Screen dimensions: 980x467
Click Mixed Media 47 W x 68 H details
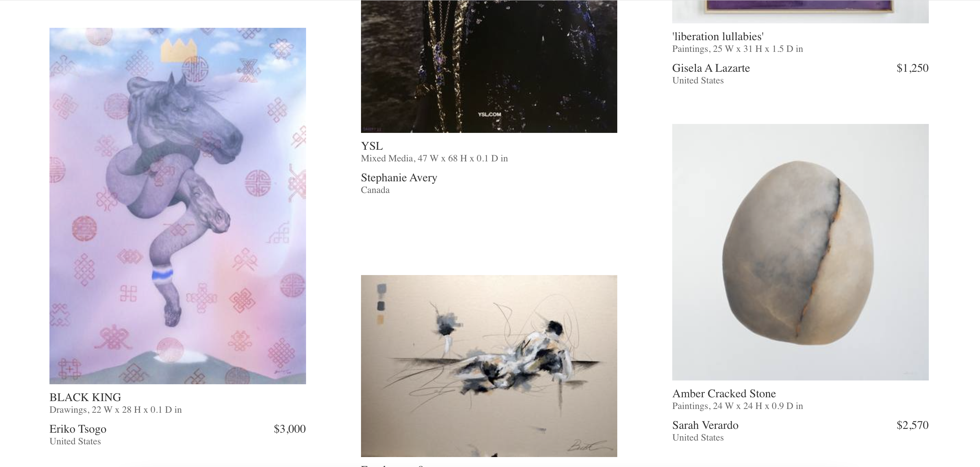point(435,159)
